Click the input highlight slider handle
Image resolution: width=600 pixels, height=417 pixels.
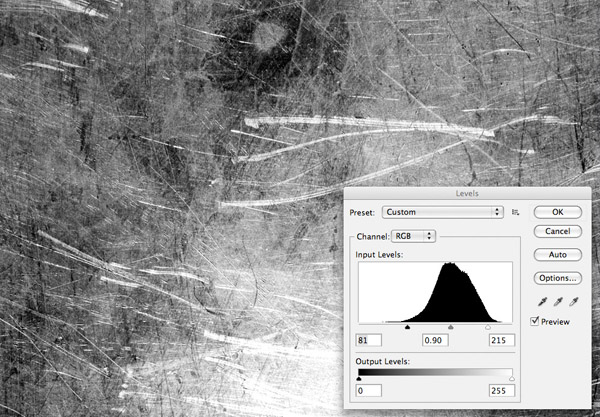click(x=488, y=327)
